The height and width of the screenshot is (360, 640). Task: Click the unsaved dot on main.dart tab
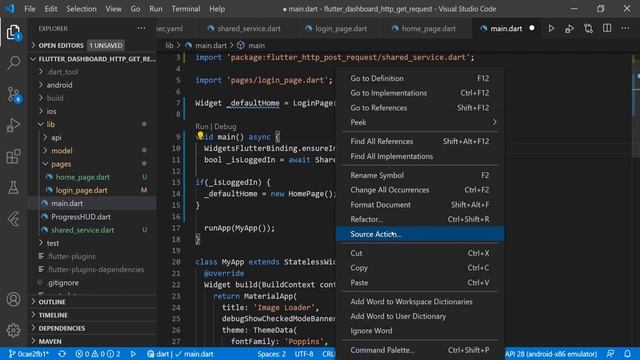point(532,28)
